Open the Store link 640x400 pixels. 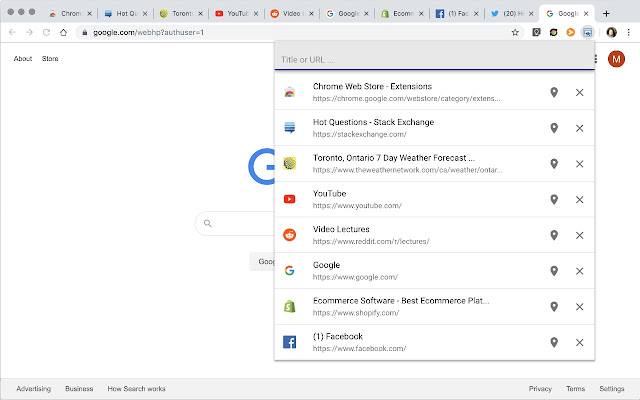point(50,59)
